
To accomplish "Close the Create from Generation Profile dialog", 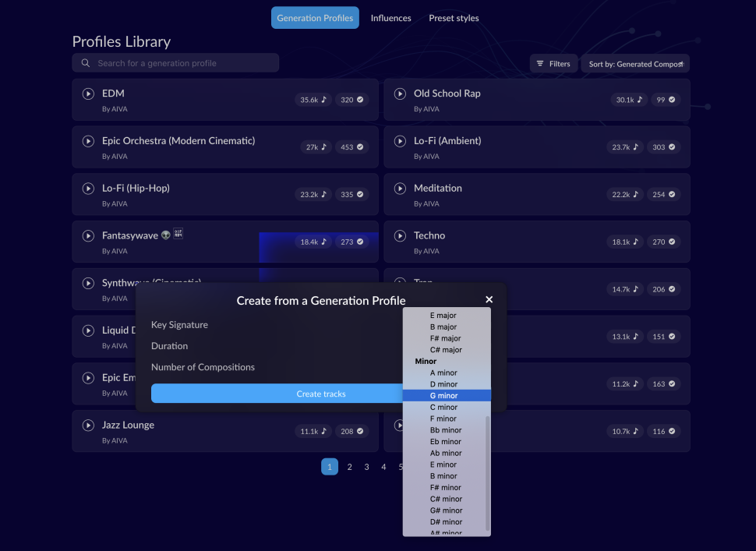I will [489, 299].
